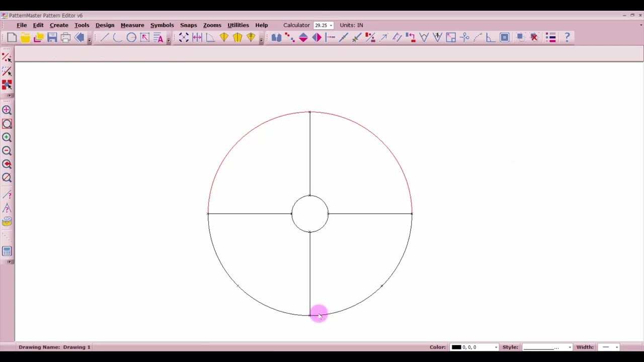Image resolution: width=644 pixels, height=362 pixels.
Task: Click the Zoom Previous red arrow magnifier
Action: (x=7, y=164)
